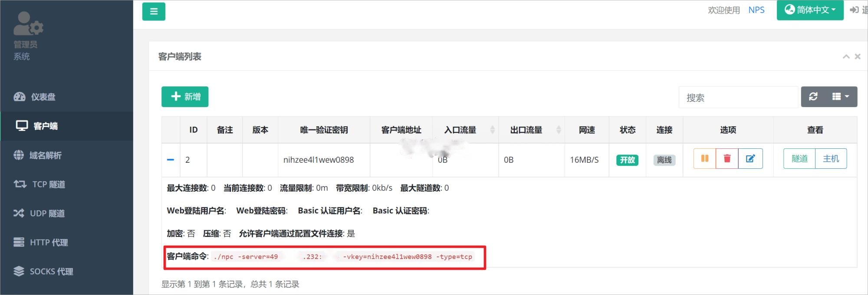Edit the client with the blue pencil icon
This screenshot has height=295, width=868.
(x=750, y=158)
